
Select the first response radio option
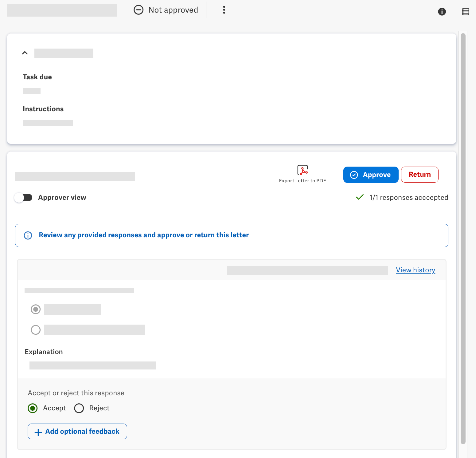pyautogui.click(x=35, y=309)
